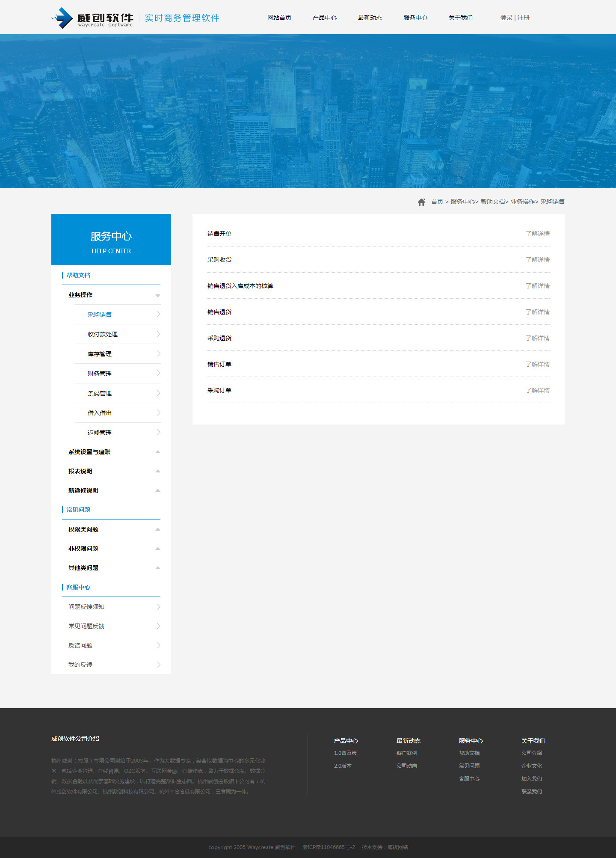Click arrow icon beside 问题反馈须知

158,607
